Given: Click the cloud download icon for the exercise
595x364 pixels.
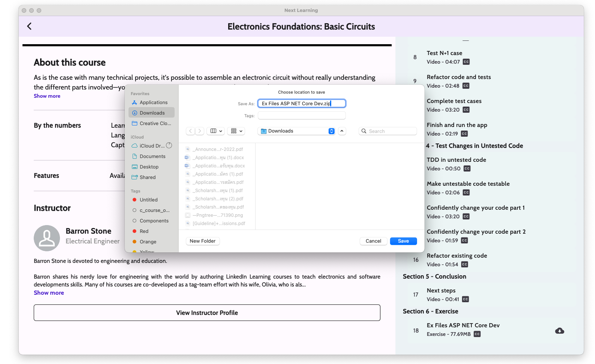Looking at the screenshot, I should tap(559, 331).
